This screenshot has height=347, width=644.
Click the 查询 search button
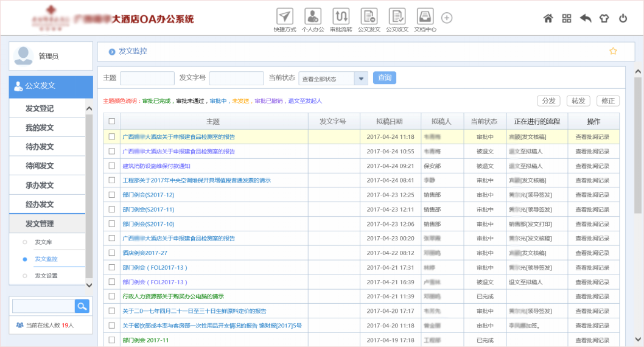tap(384, 78)
